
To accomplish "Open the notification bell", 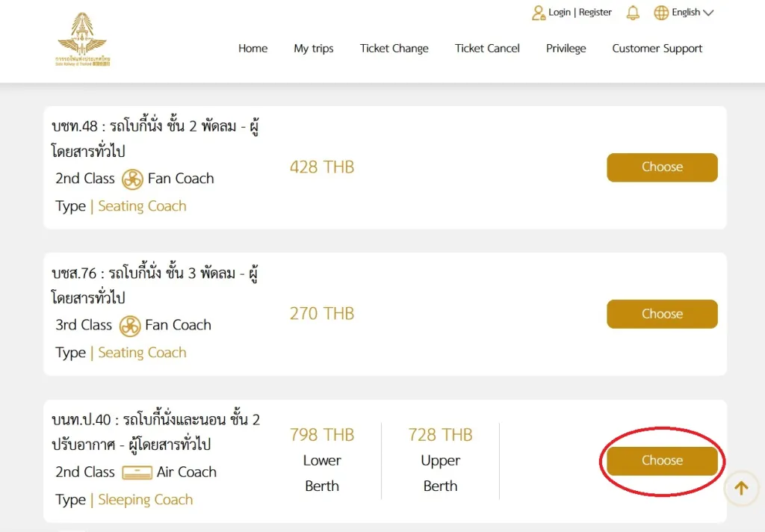I will pos(633,13).
